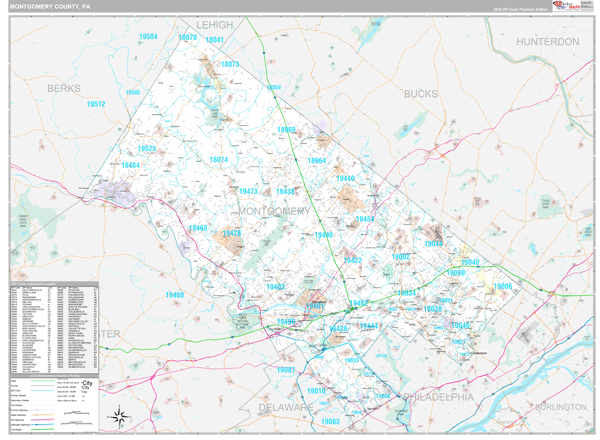Click the large City sample in legend
The width and height of the screenshot is (600, 440).
pyautogui.click(x=88, y=384)
